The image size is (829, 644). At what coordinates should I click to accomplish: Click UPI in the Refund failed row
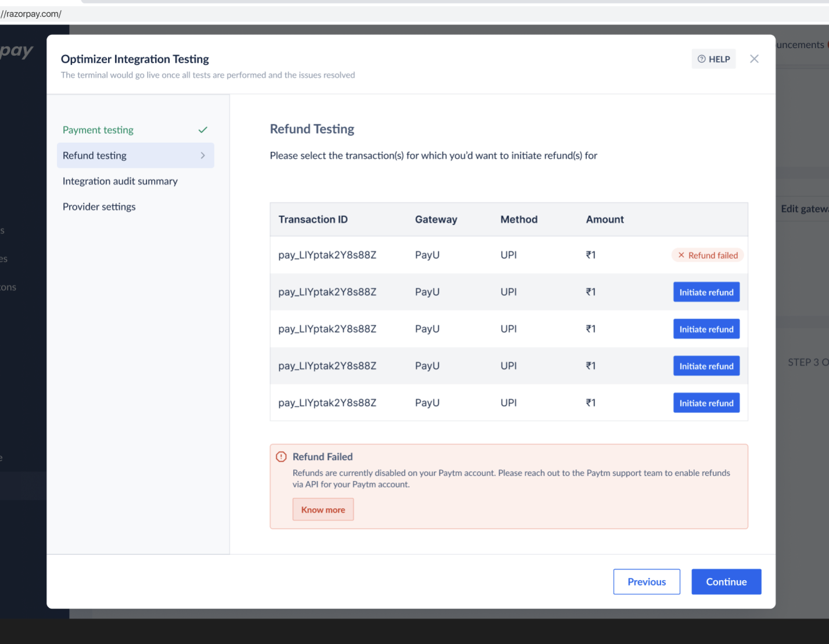pos(509,255)
